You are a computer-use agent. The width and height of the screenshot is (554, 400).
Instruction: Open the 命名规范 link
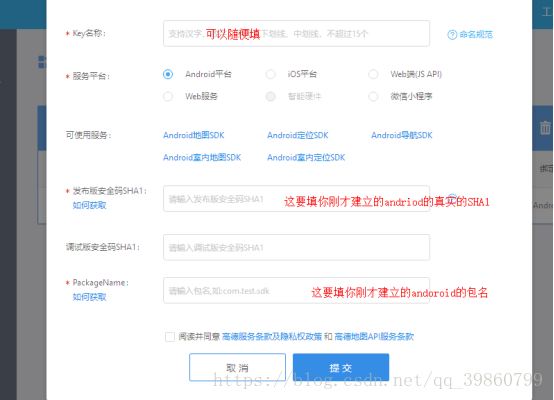(476, 35)
